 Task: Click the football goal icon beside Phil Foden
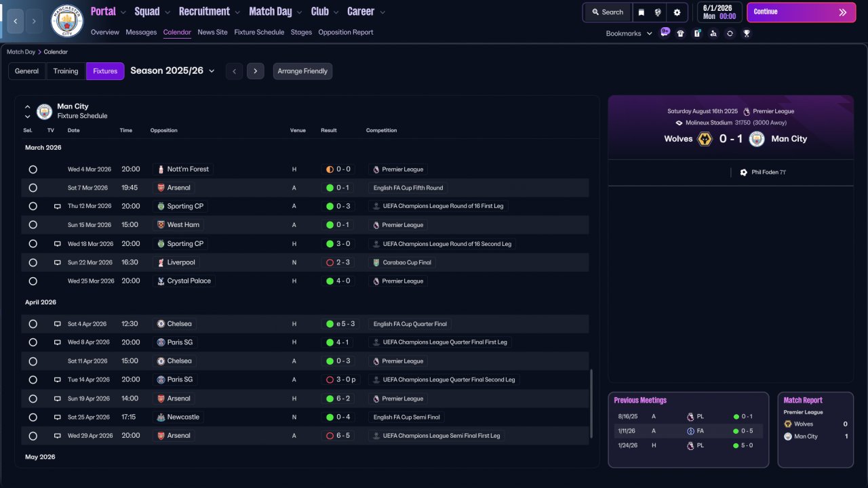pos(744,172)
